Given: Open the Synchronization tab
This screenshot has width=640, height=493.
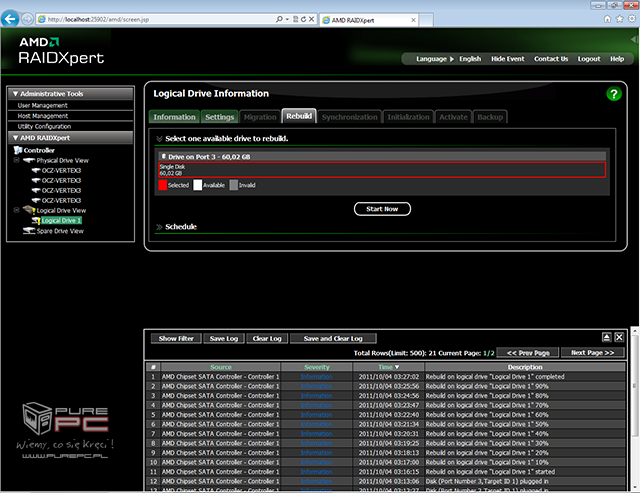Looking at the screenshot, I should point(349,117).
